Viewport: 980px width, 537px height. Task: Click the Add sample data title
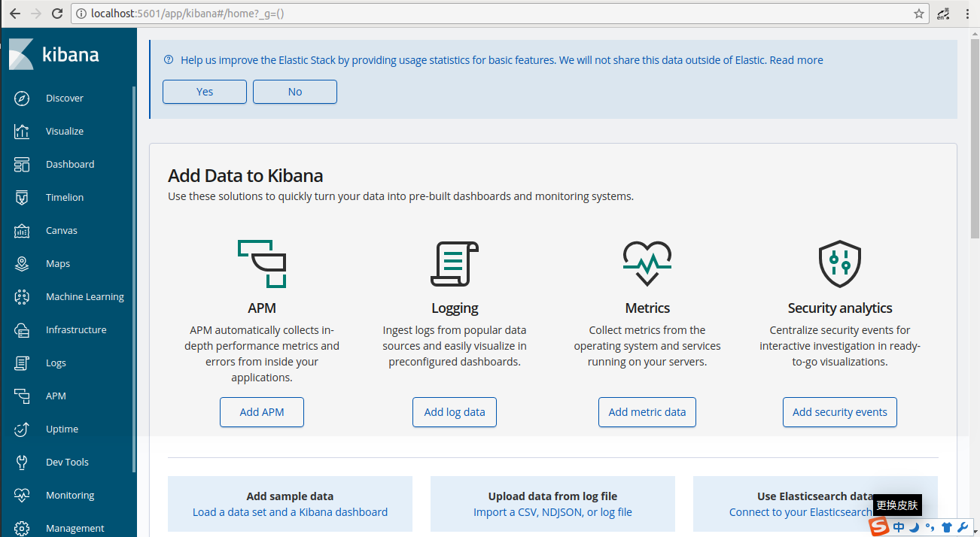tap(290, 496)
